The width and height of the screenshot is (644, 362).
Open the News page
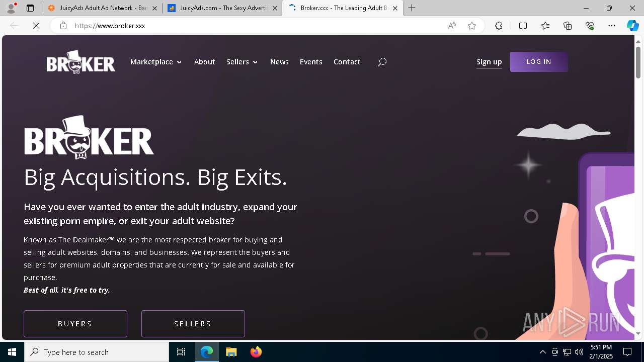[279, 62]
